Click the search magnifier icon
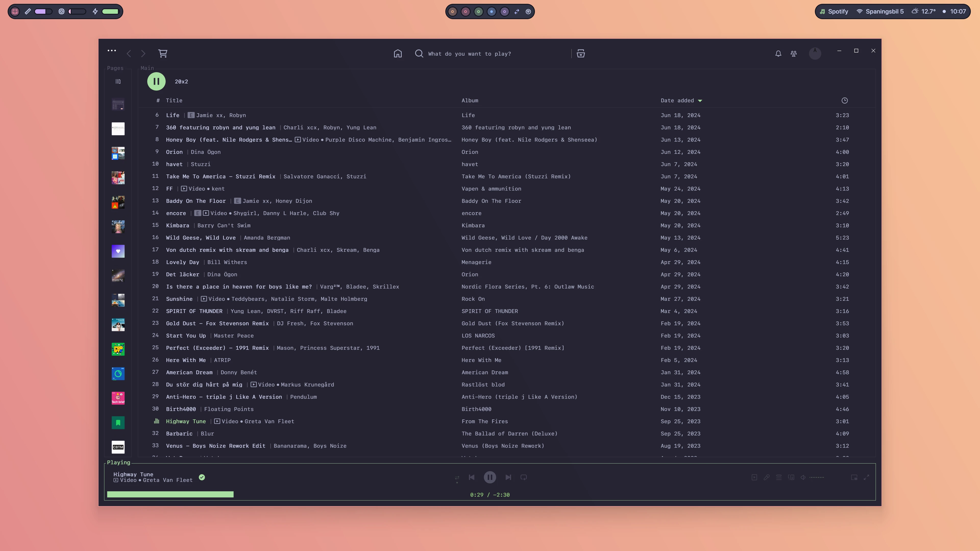Viewport: 980px width, 551px height. click(419, 54)
